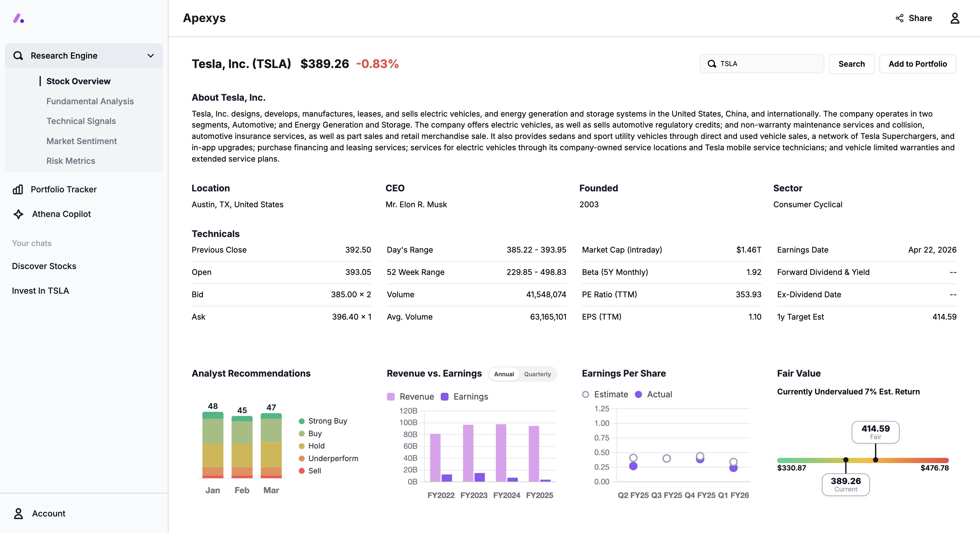Open the Fundamental Analysis page

[90, 101]
